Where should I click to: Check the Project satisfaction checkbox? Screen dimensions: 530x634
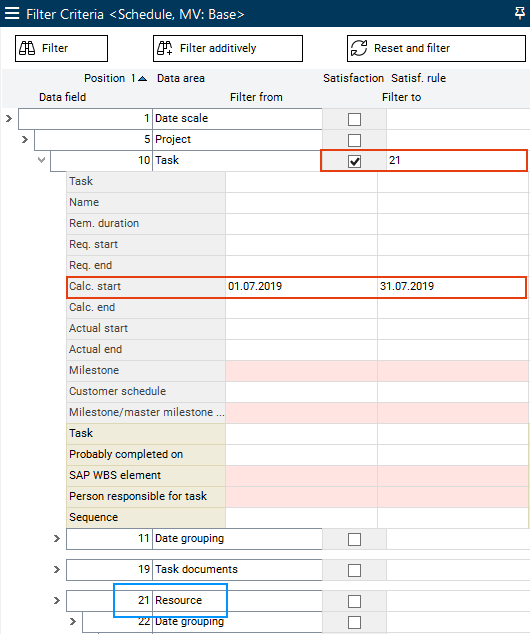pyautogui.click(x=354, y=140)
